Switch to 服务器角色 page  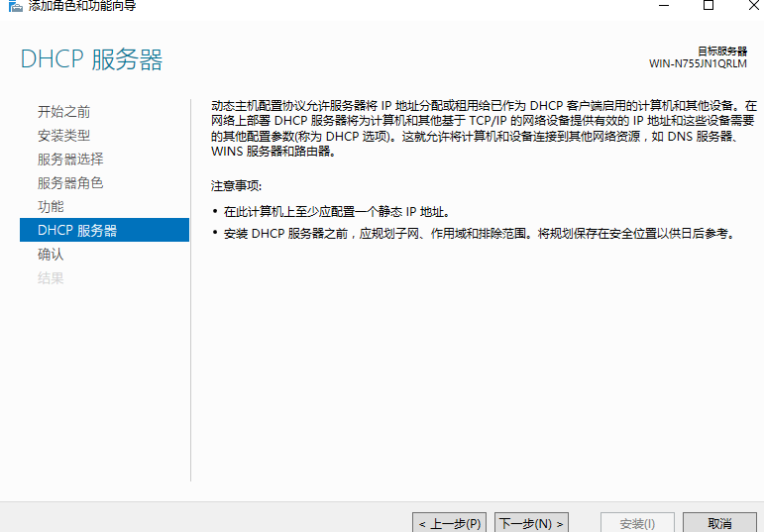click(x=70, y=183)
